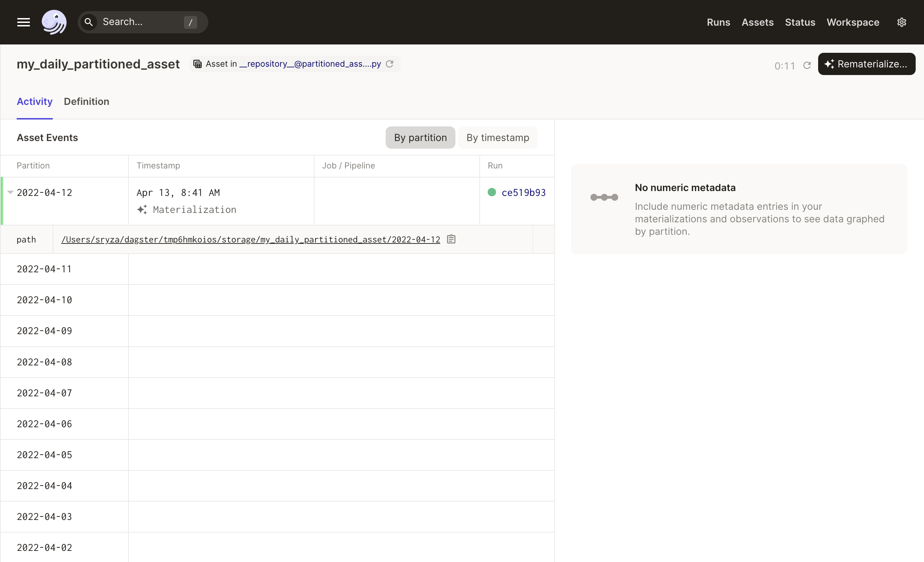The width and height of the screenshot is (924, 562).
Task: Open the my_daily_partitioned_asset storage path link
Action: pyautogui.click(x=251, y=239)
